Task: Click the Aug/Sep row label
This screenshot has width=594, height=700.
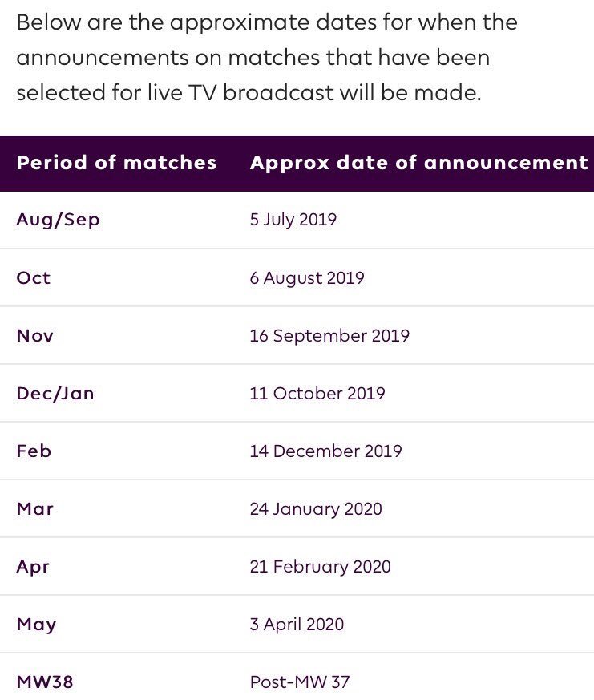Action: [58, 220]
